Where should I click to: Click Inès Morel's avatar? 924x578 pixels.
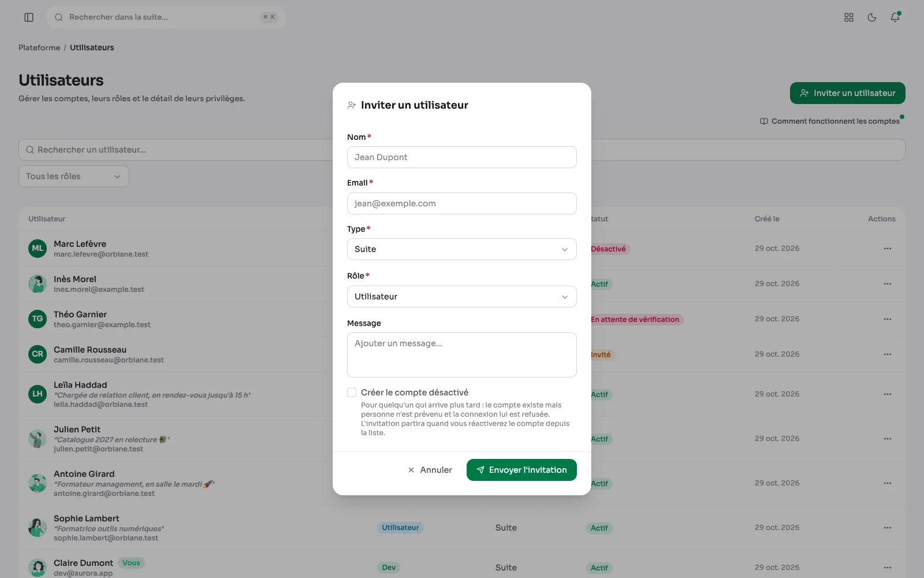[38, 284]
